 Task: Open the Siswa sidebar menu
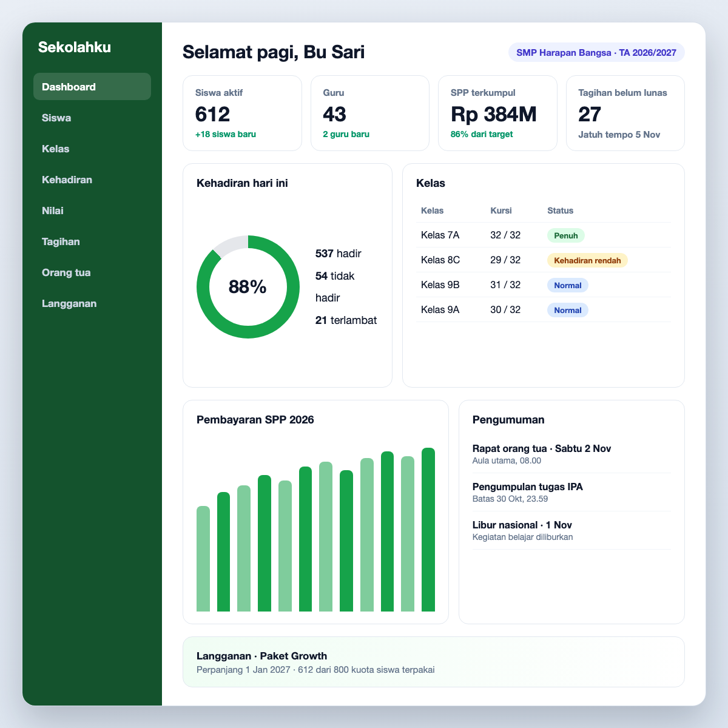[92, 118]
